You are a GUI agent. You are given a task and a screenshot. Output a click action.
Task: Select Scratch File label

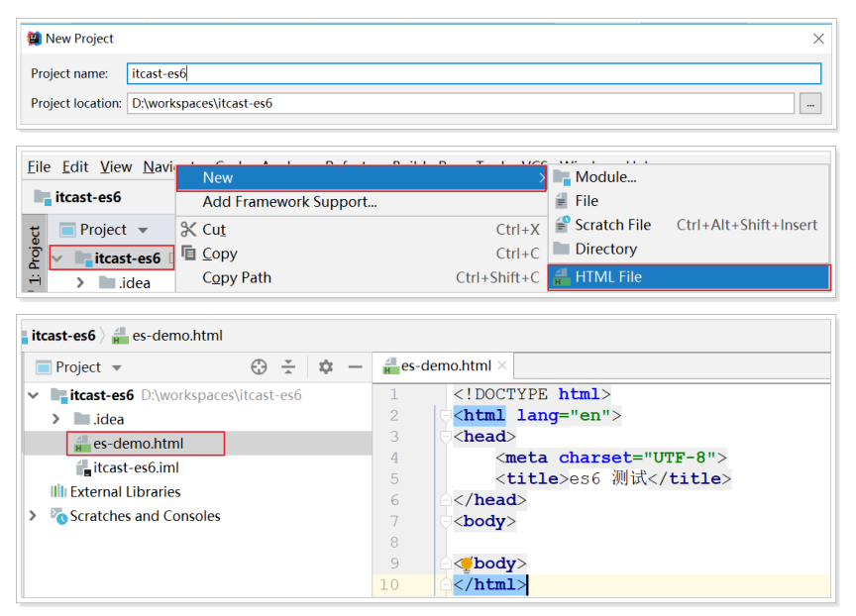click(612, 225)
